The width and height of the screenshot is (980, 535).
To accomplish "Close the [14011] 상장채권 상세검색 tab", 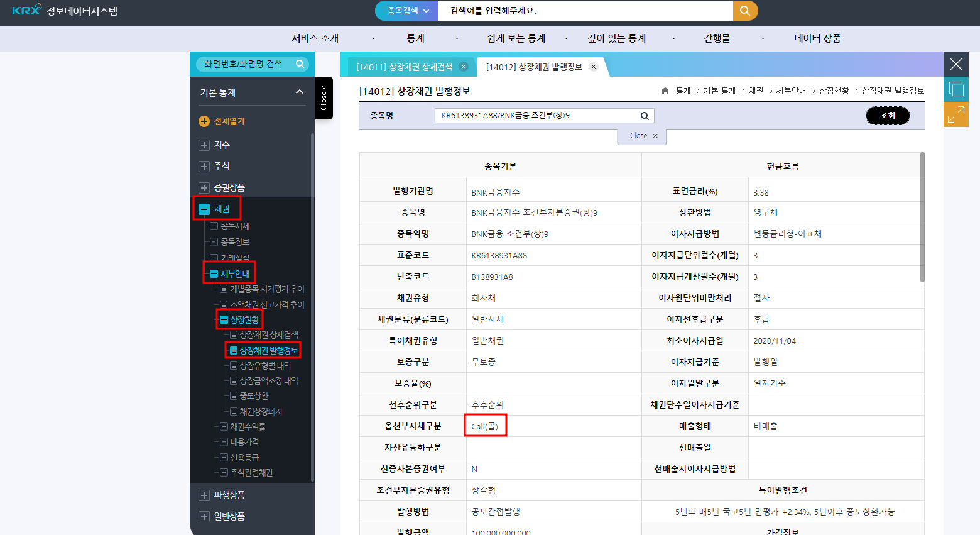I will (x=464, y=67).
